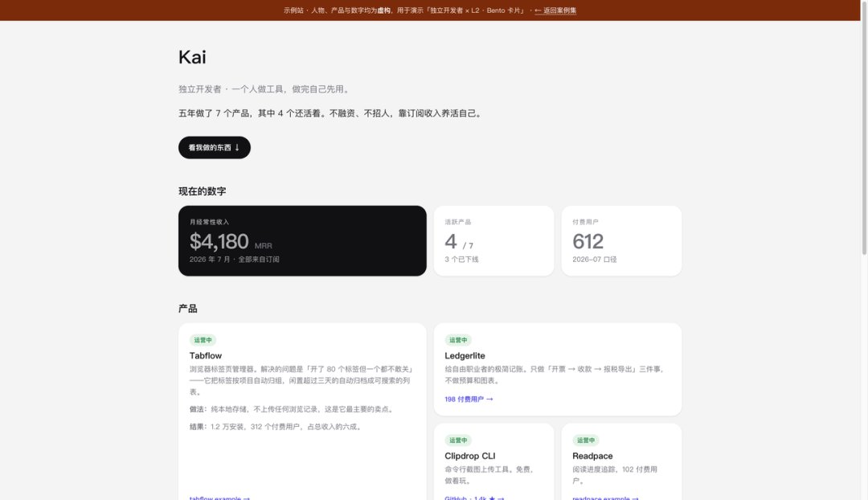The height and width of the screenshot is (500, 868).
Task: Click the 活跃产品 4 / 7 card
Action: pyautogui.click(x=493, y=241)
